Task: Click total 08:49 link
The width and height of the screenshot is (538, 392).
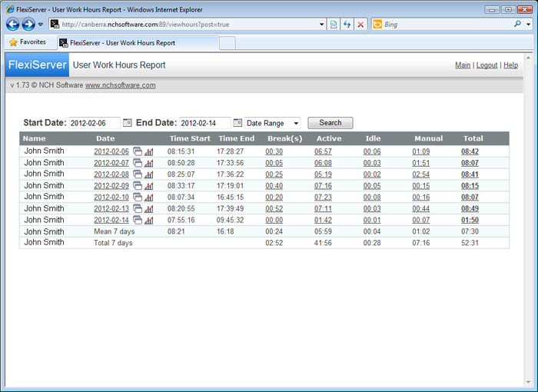Action: [x=470, y=209]
